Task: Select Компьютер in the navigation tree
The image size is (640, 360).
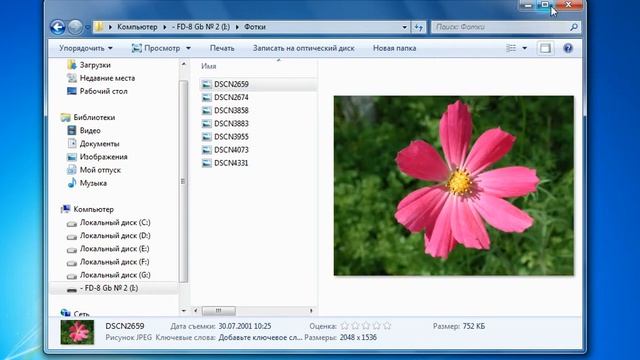Action: [x=93, y=209]
